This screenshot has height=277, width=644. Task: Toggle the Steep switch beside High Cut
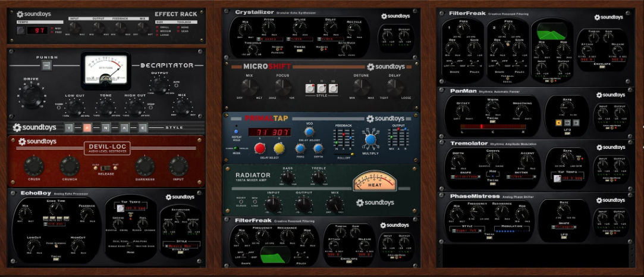[x=150, y=107]
